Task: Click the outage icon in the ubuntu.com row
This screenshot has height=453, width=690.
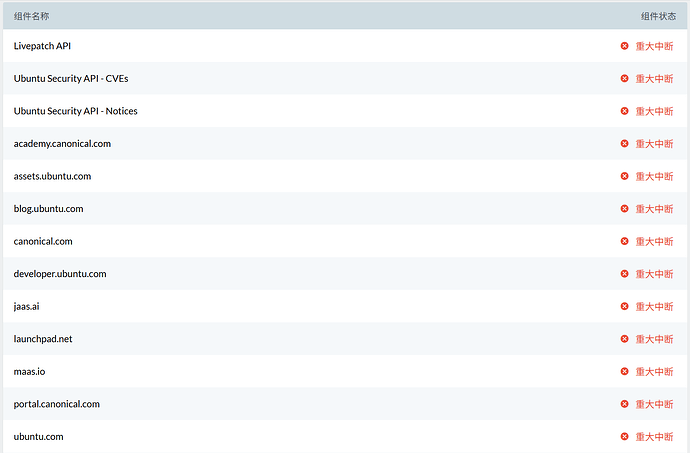Action: click(624, 437)
